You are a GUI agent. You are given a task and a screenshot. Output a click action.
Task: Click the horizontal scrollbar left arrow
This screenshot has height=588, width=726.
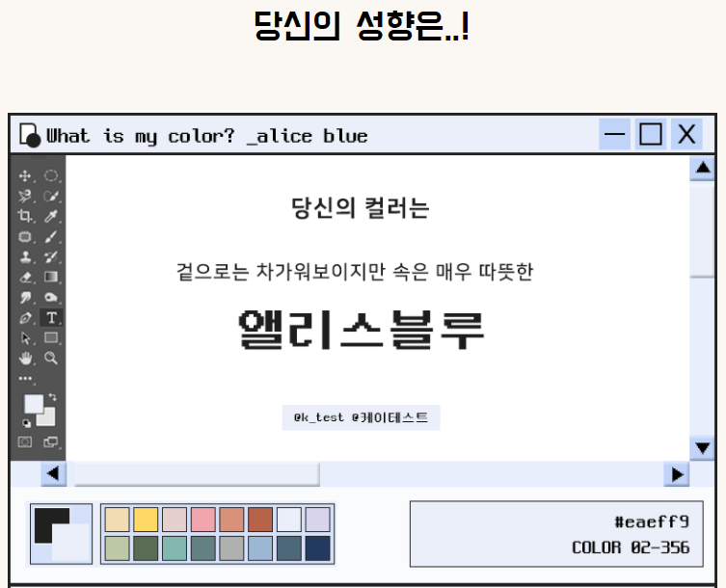tap(53, 473)
